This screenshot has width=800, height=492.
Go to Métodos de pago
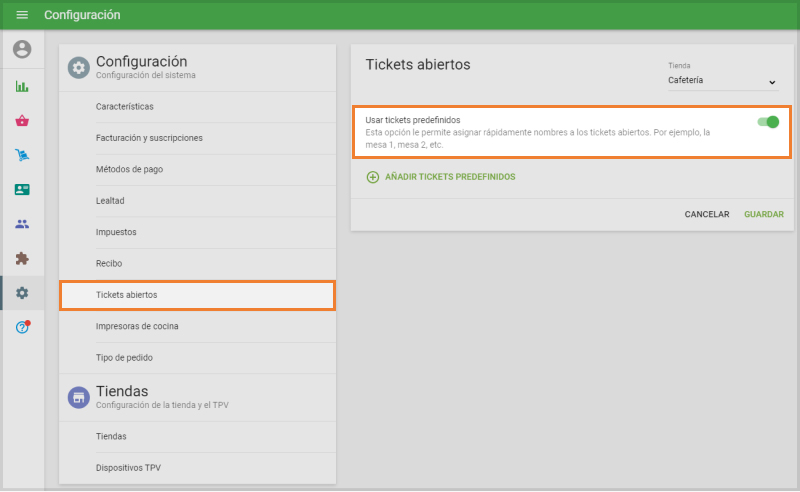[x=129, y=169]
